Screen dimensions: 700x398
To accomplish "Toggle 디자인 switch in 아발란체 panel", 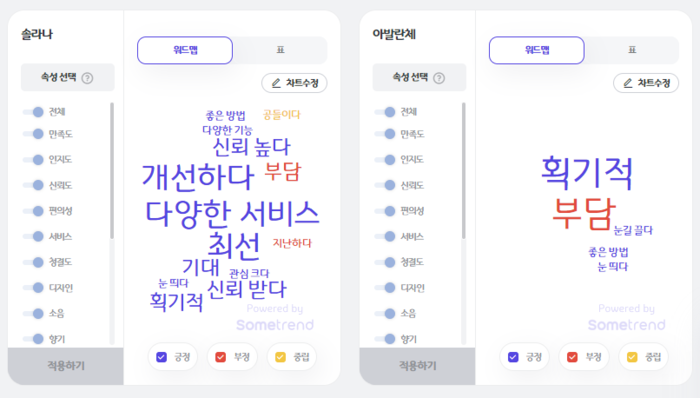I will pos(386,288).
